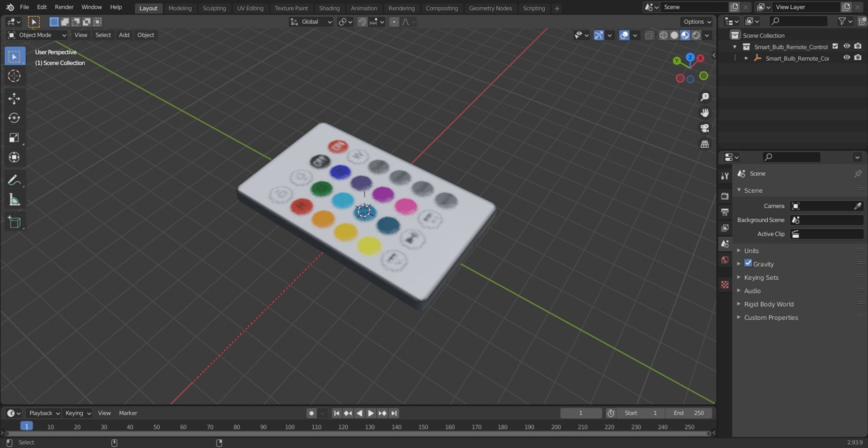Image resolution: width=868 pixels, height=448 pixels.
Task: Switch to the Geometry Nodes workspace tab
Action: [490, 8]
